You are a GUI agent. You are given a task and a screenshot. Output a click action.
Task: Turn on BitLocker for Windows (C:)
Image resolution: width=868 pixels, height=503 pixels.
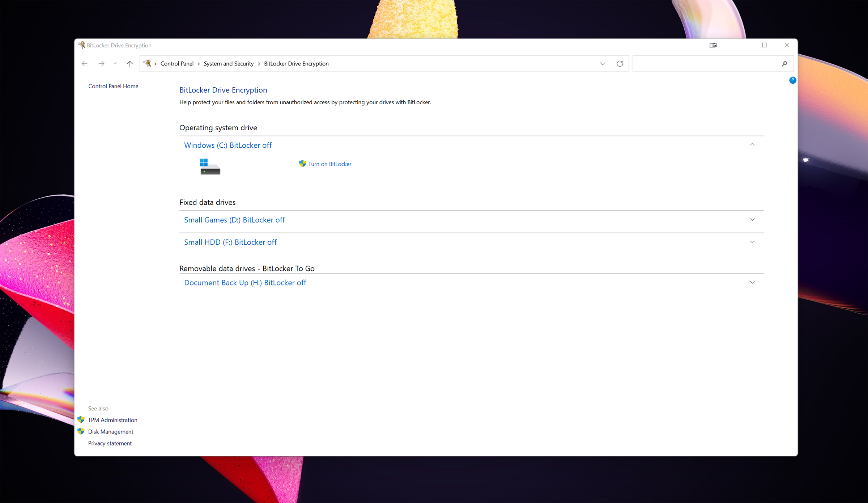[329, 164]
